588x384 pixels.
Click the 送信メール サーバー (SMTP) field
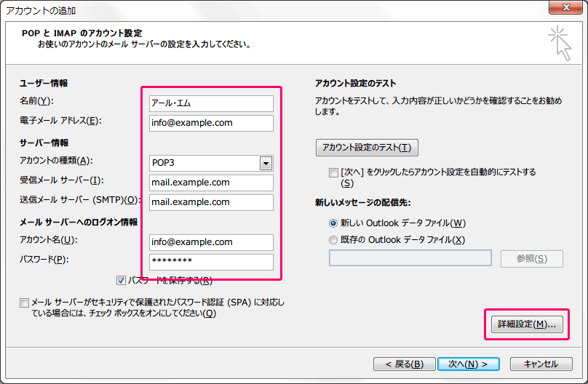coord(211,202)
